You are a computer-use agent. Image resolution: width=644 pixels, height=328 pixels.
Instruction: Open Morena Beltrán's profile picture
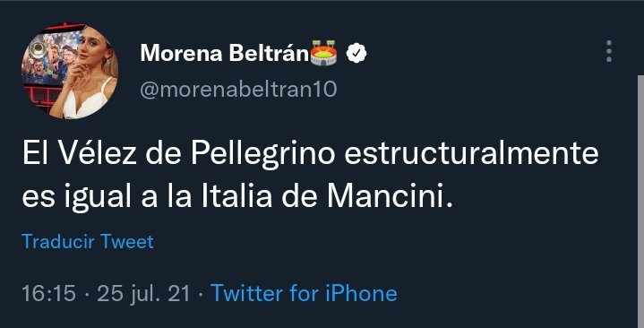pyautogui.click(x=70, y=71)
